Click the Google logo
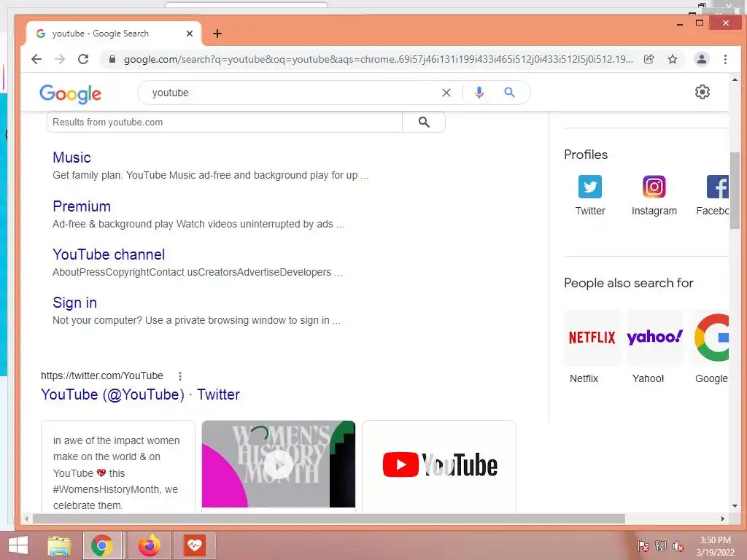 71,94
